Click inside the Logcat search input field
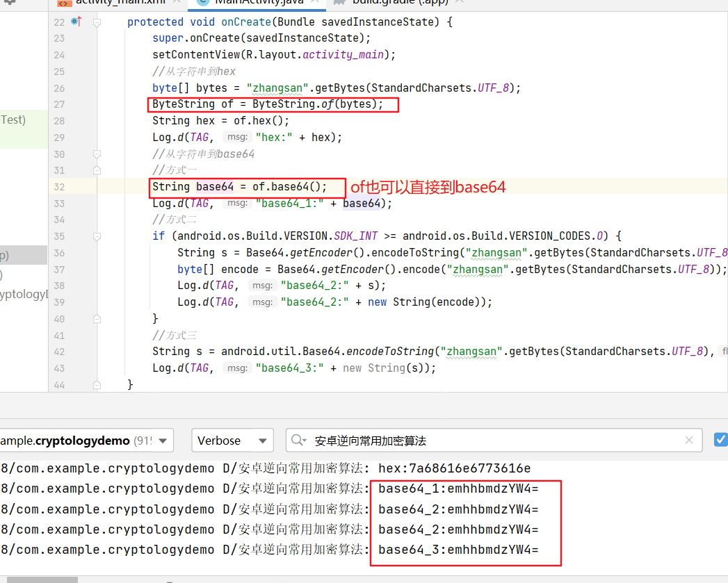 [x=494, y=440]
